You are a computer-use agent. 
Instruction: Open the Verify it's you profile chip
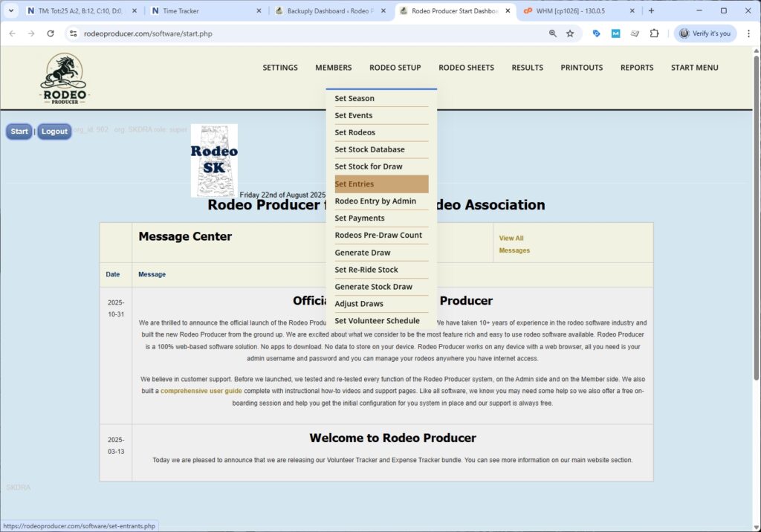[703, 33]
